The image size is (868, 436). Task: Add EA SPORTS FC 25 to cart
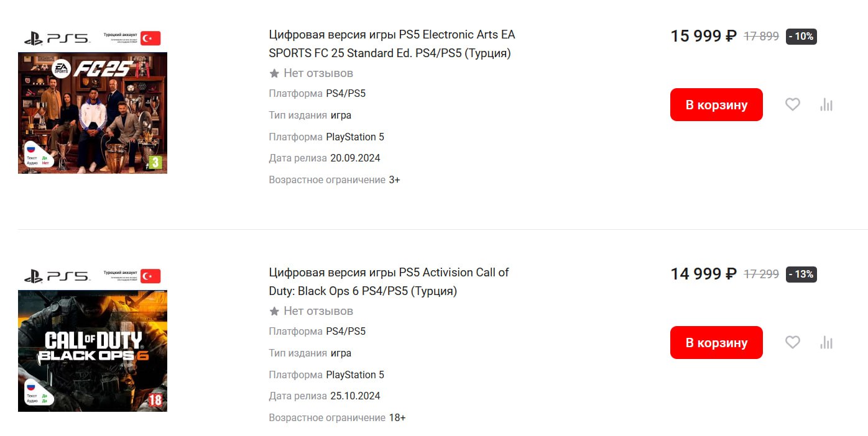point(716,105)
